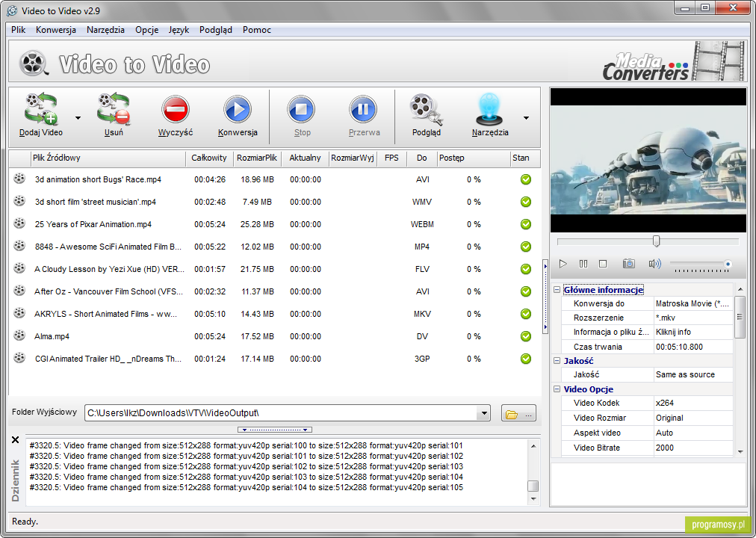Stop the preview playback
Viewport: 756px width, 538px height.
pos(603,264)
